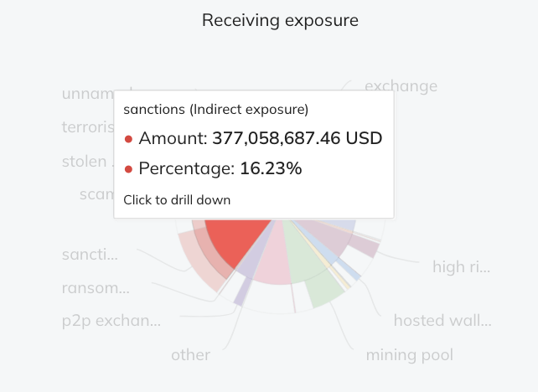Select the "mining pool" chart label
Screen dimensions: 538x392
tap(409, 355)
